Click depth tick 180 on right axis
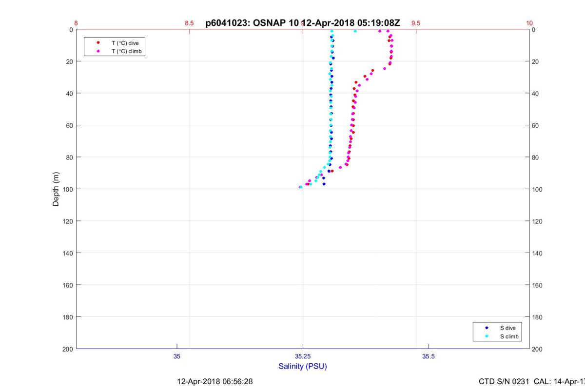This screenshot has width=585, height=392. (537, 317)
